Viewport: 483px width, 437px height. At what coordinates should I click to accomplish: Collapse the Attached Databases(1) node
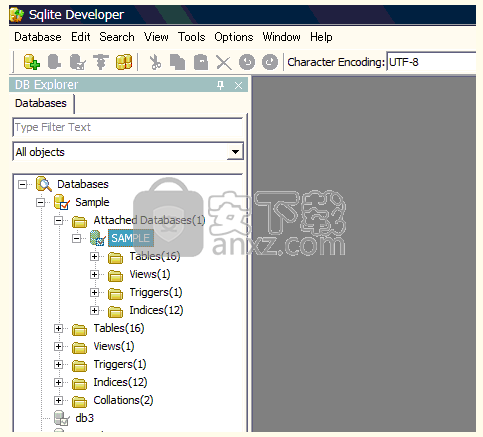58,220
